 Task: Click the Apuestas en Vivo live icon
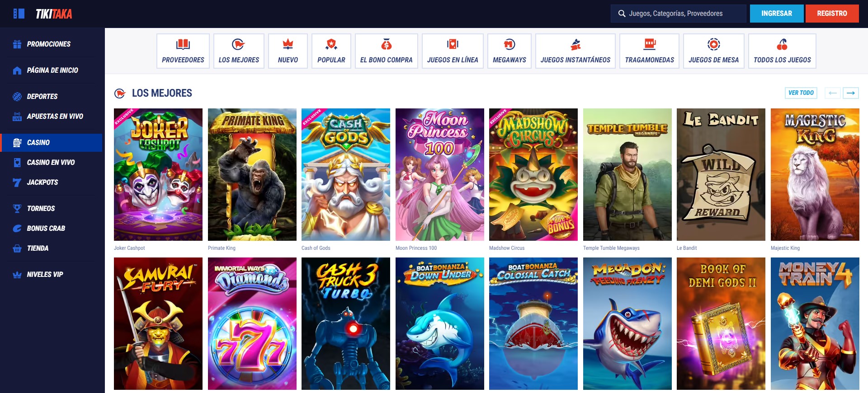tap(17, 117)
